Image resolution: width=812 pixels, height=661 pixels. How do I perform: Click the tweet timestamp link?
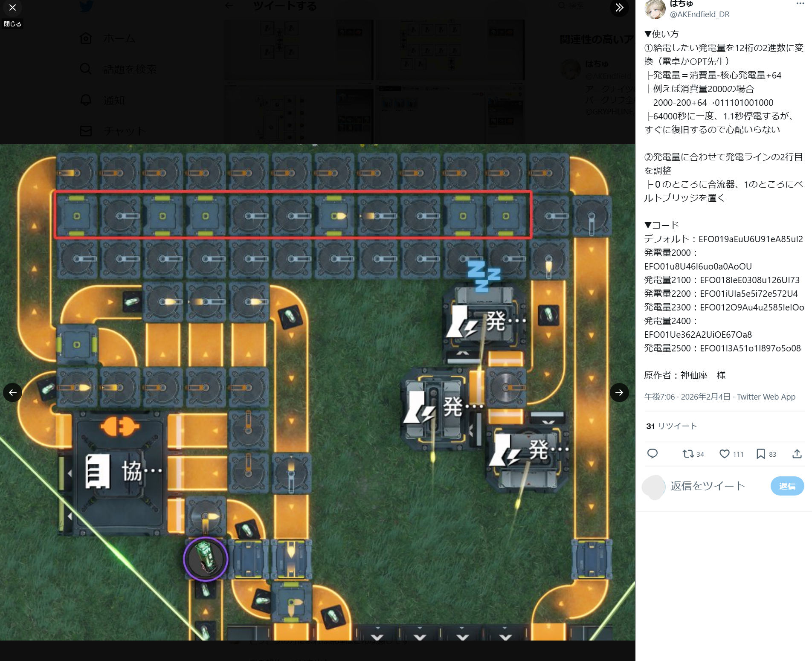tap(687, 397)
